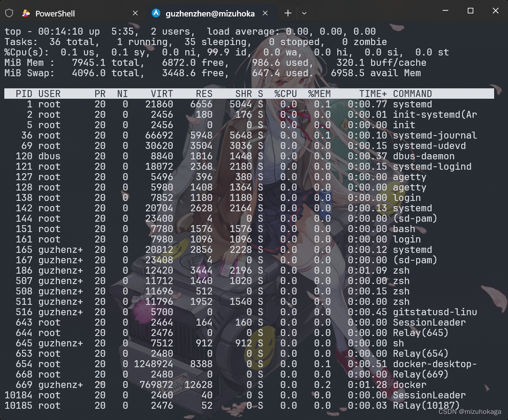508x420 pixels.
Task: Click the TIME+ value 0:01.28
Action: click(367, 384)
